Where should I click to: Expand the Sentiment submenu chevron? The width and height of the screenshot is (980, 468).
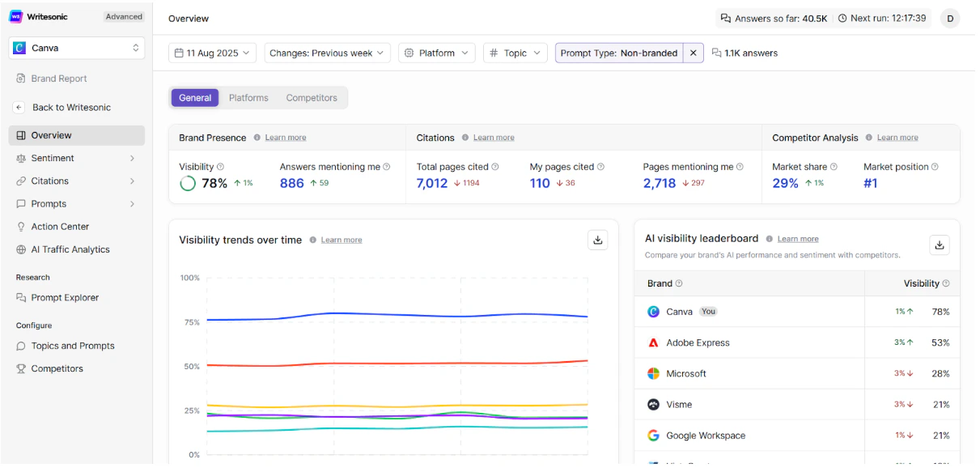coord(132,158)
